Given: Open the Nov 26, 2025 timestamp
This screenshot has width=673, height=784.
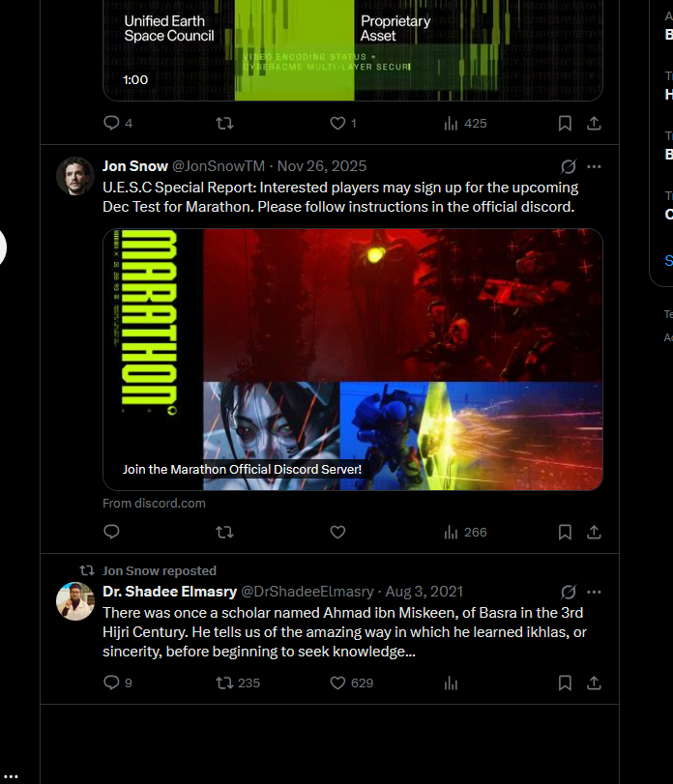Looking at the screenshot, I should [322, 166].
